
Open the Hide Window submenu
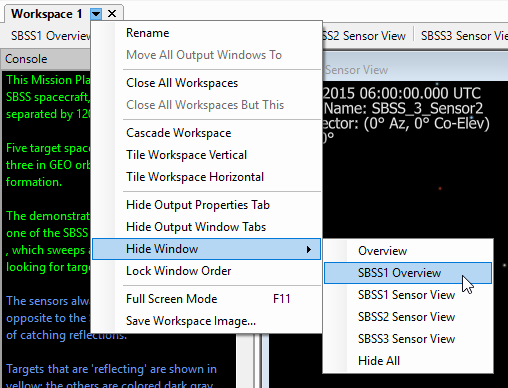pyautogui.click(x=206, y=249)
